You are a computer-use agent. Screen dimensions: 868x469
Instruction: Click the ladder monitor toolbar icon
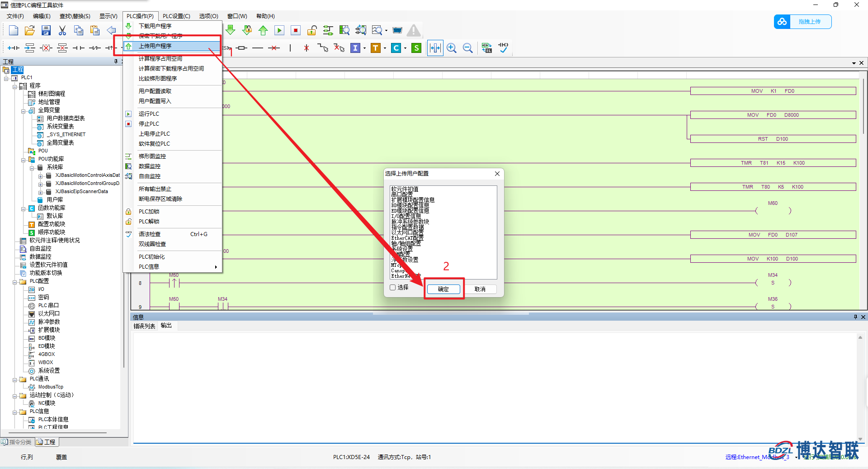tap(328, 30)
